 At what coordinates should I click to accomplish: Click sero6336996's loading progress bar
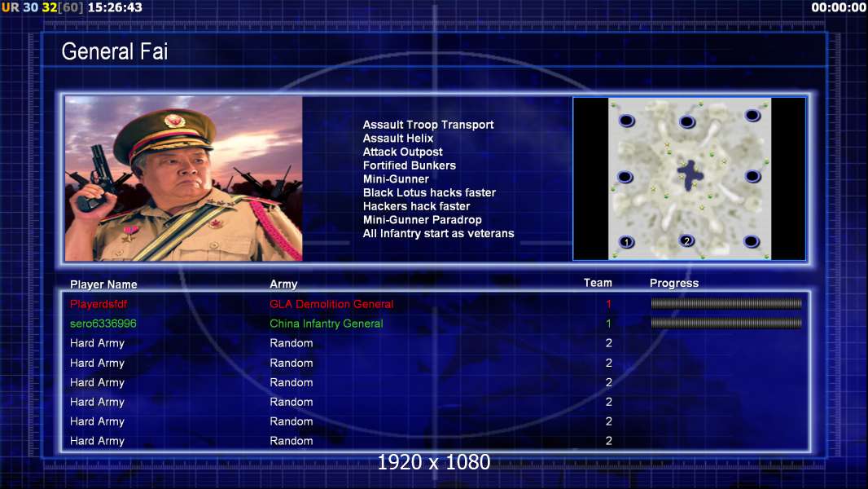(x=726, y=323)
